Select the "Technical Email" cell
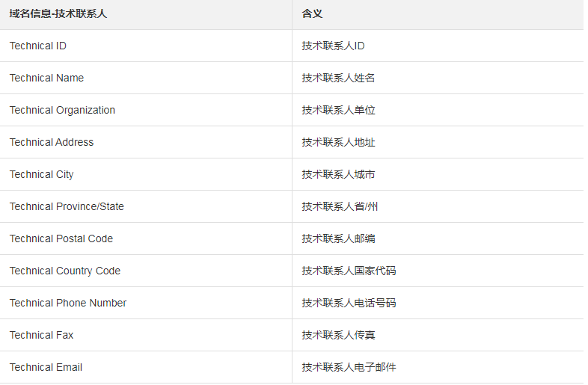Image resolution: width=588 pixels, height=385 pixels. (46, 368)
